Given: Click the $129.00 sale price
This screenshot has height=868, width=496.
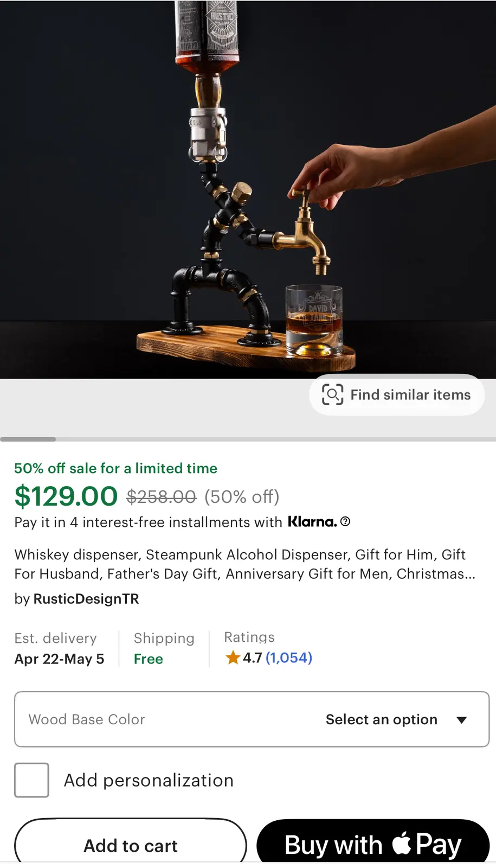Looking at the screenshot, I should coord(66,496).
